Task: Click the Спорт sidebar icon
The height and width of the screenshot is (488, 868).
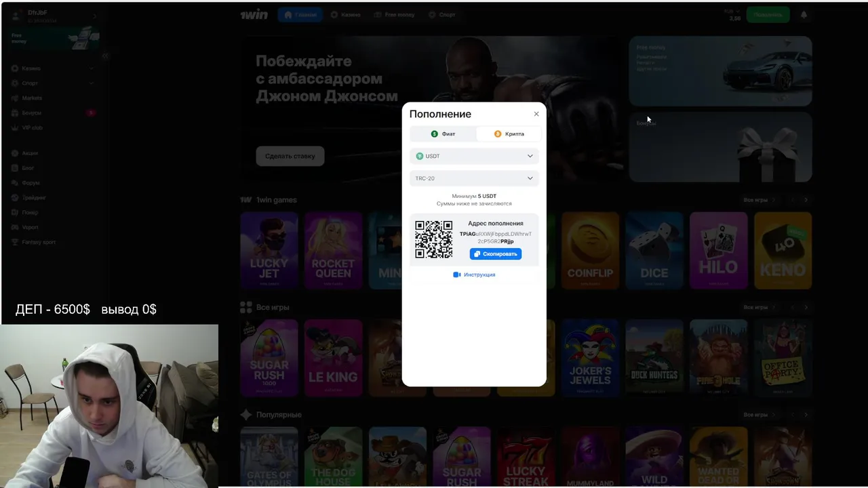Action: tap(15, 83)
